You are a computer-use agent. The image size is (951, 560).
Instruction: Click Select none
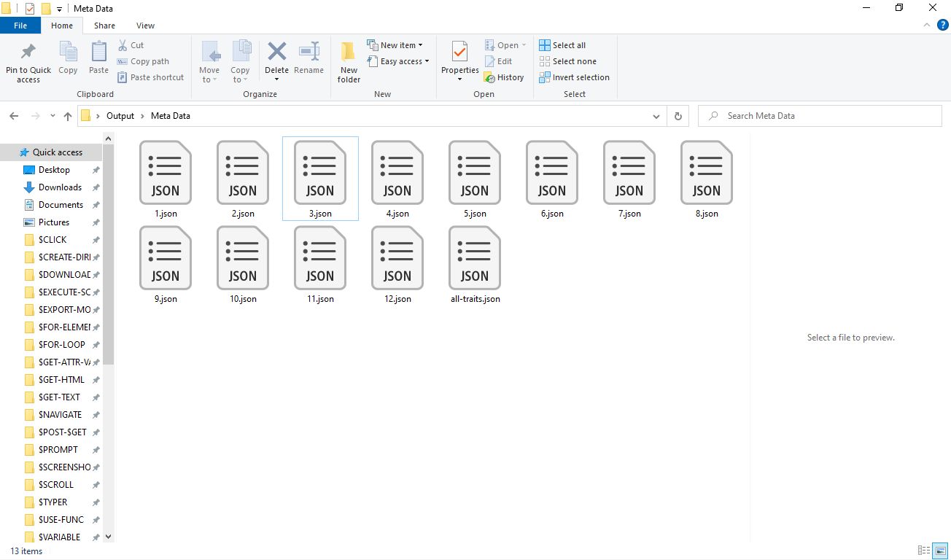point(567,61)
